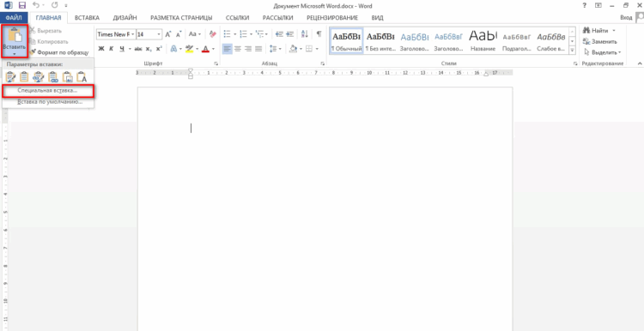644x331 pixels.
Task: Redo the last action
Action: pyautogui.click(x=55, y=6)
